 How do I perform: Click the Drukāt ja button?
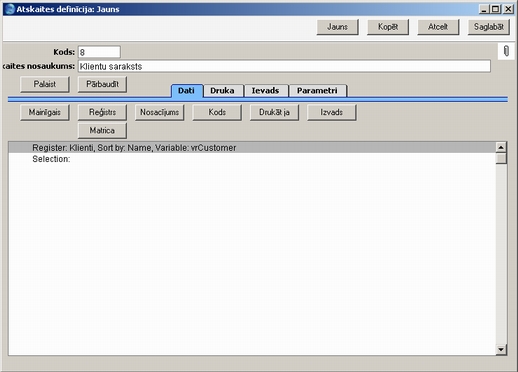click(x=274, y=112)
